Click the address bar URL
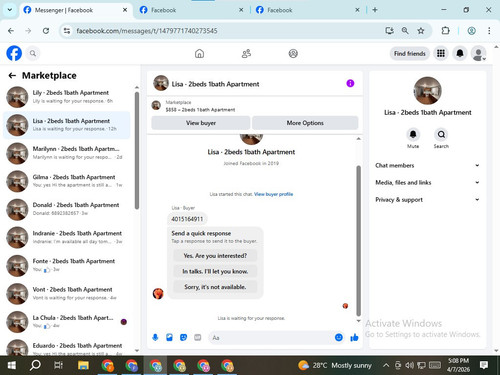The image size is (500, 375). [x=147, y=31]
